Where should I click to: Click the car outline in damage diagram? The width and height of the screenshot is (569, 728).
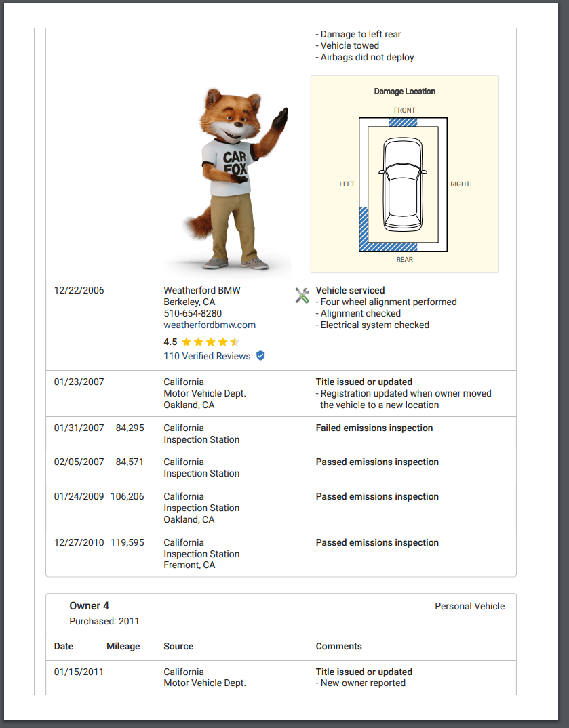(x=403, y=184)
